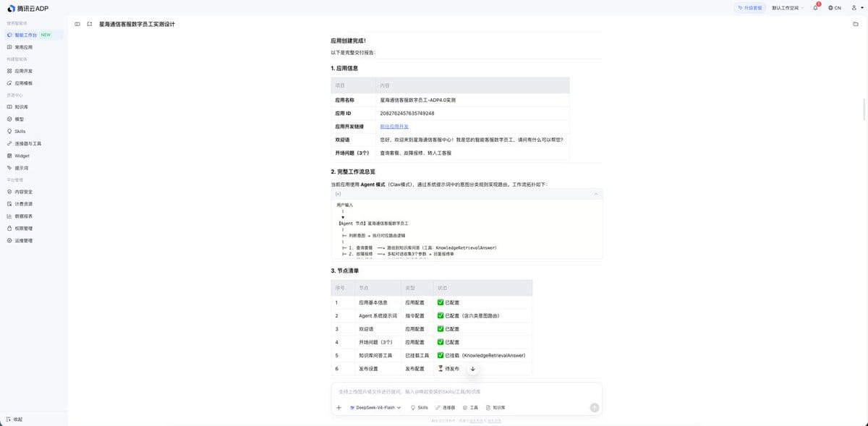Click the 升级套餐 upgrade button
Image resolution: width=868 pixels, height=426 pixels.
click(749, 7)
